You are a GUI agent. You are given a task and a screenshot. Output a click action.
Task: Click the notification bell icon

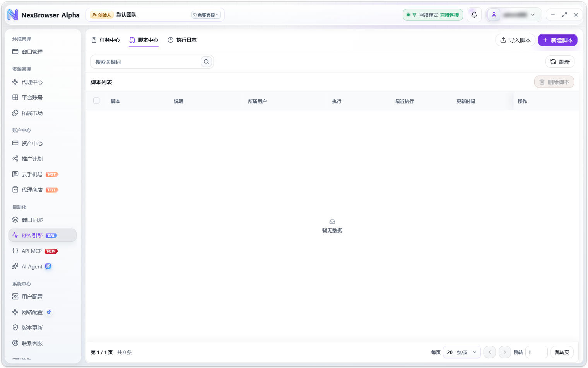474,15
